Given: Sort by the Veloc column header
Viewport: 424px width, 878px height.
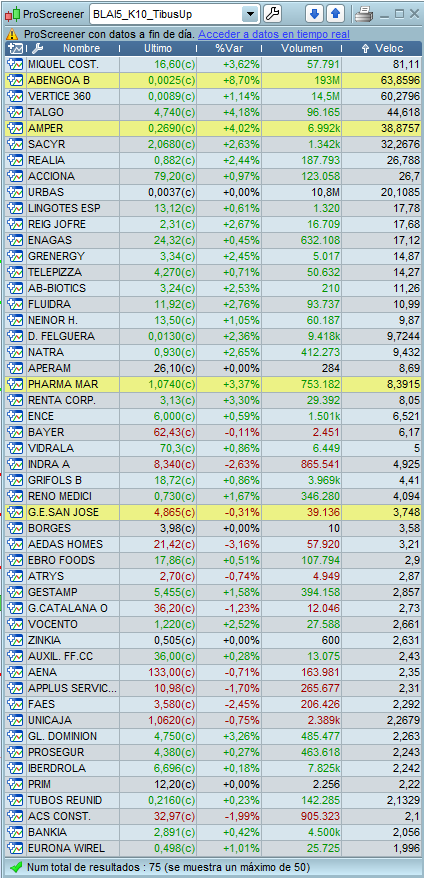Looking at the screenshot, I should [x=381, y=49].
